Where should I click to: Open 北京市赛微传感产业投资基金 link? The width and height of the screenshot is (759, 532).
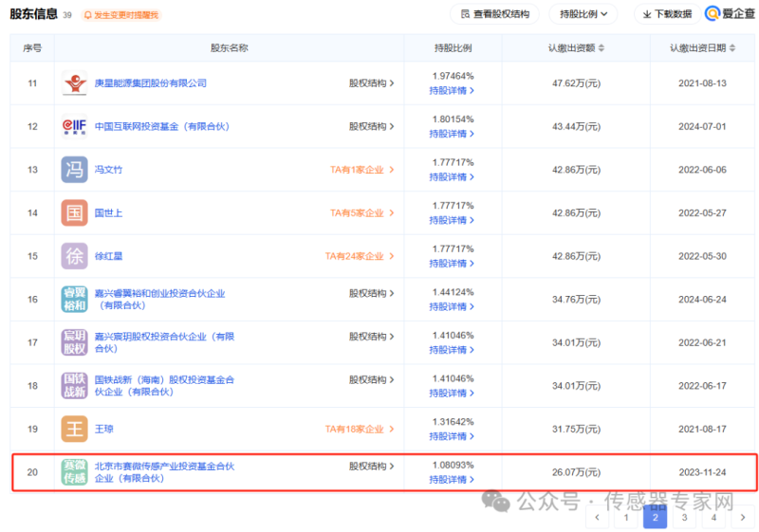(x=164, y=472)
